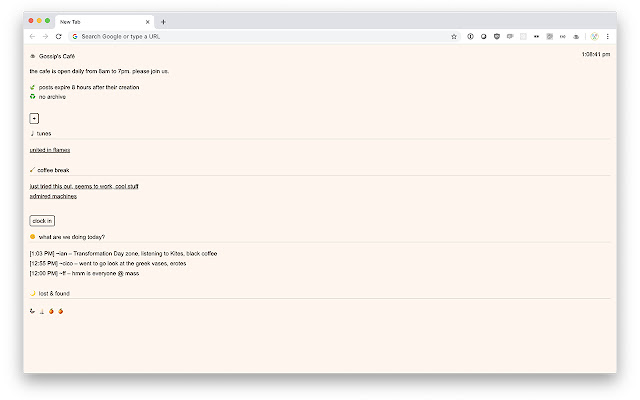Close the New Tab tab
Viewport: 640px width, 400px height.
(147, 21)
